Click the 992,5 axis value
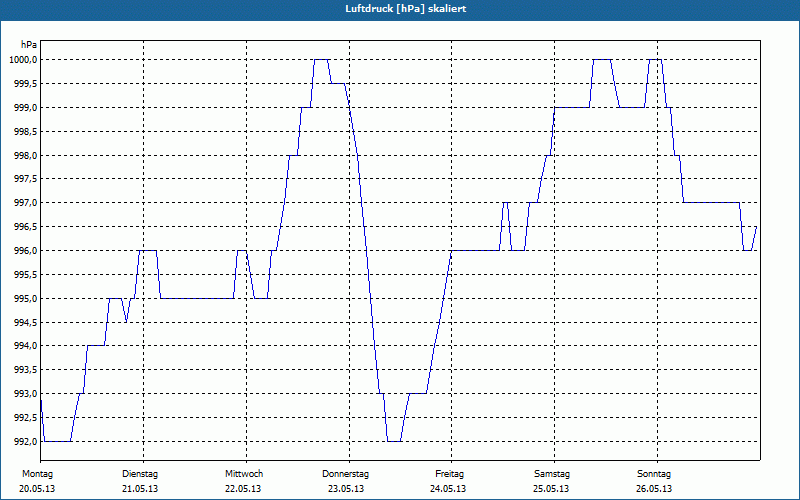This screenshot has width=800, height=500. (x=25, y=418)
